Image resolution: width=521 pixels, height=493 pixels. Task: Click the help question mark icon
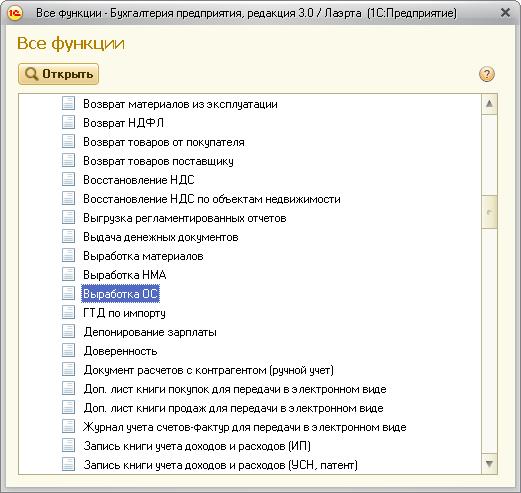pos(487,74)
